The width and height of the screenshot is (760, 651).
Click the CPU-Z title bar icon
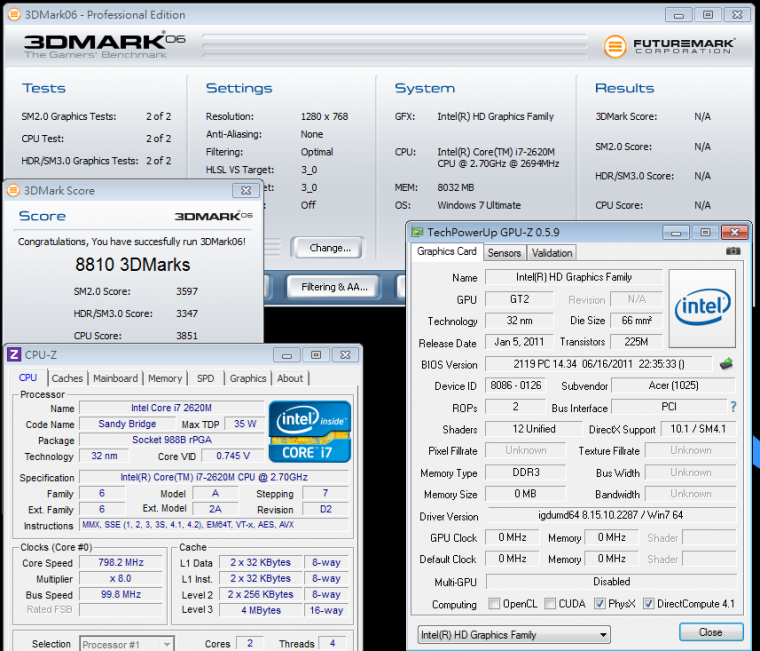pos(14,355)
